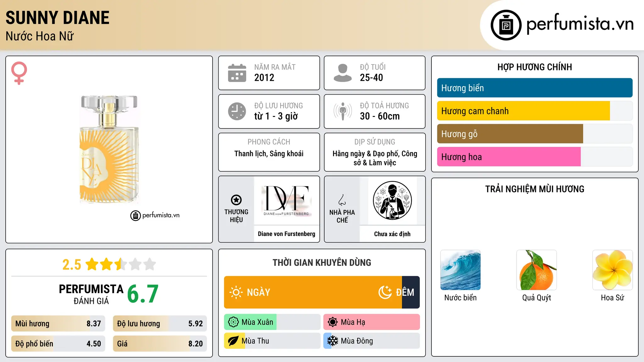Click the flower icon for Mùa Xuân
The height and width of the screenshot is (362, 644).
(x=233, y=322)
